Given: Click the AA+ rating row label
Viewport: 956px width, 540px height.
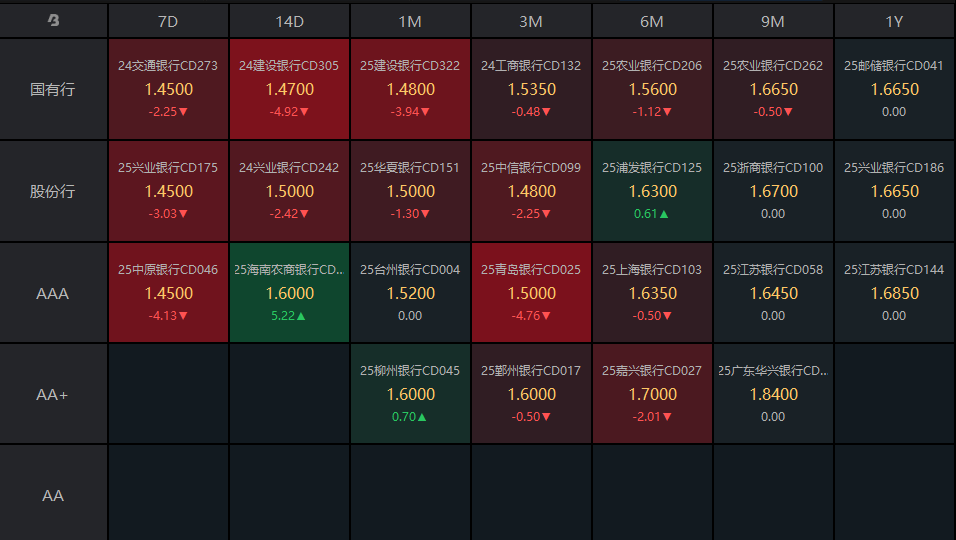Looking at the screenshot, I should (54, 394).
